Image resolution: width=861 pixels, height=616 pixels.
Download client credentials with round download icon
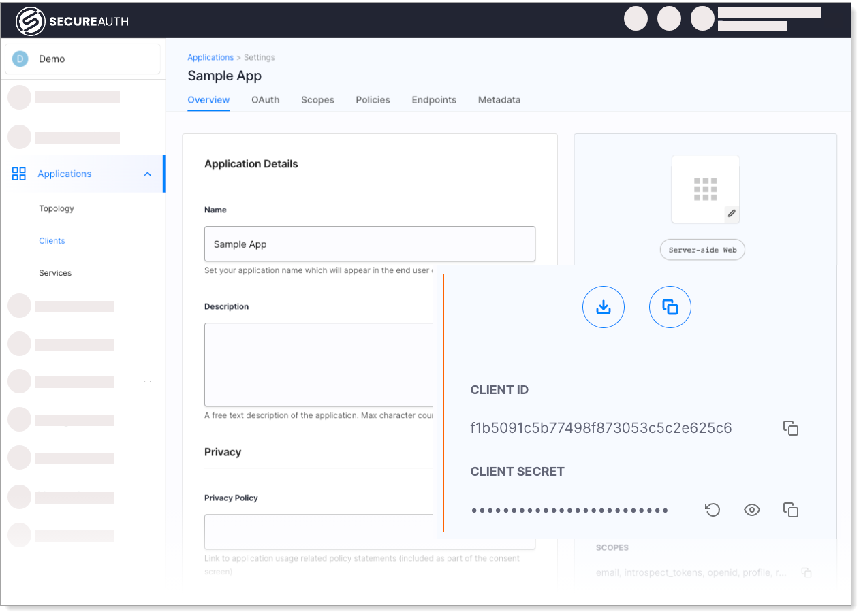click(x=604, y=307)
